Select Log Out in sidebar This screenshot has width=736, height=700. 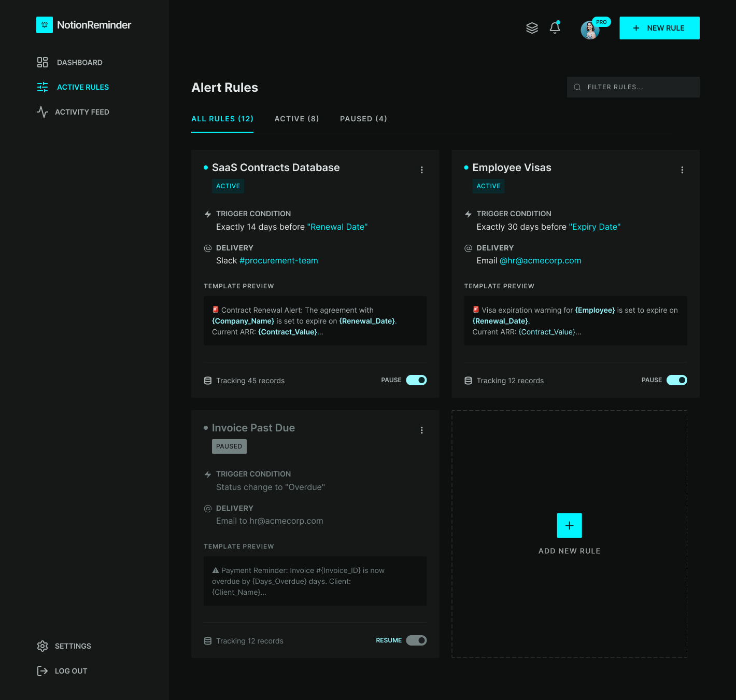[62, 671]
